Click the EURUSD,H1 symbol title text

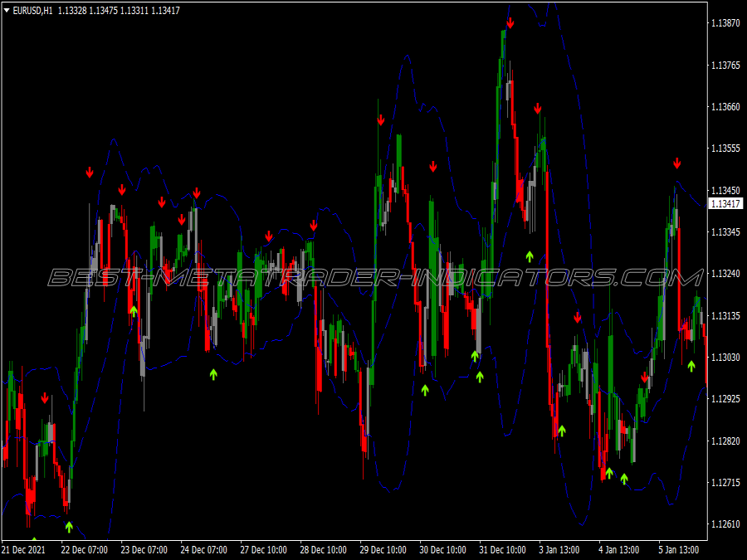coord(33,11)
